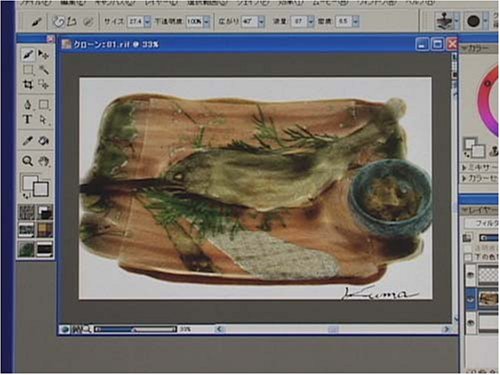Open the weave selector in the toolbox

click(x=45, y=230)
